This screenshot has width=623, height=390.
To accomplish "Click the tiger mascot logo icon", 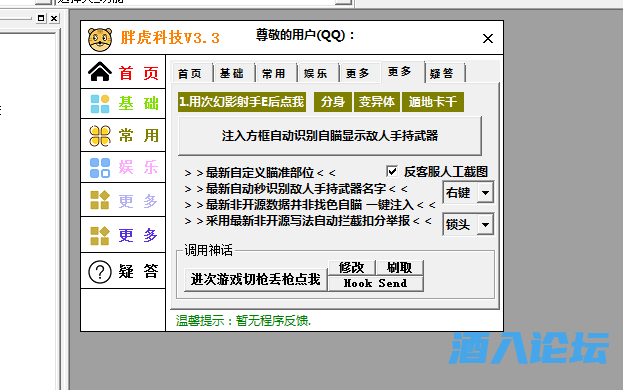I will tap(100, 39).
